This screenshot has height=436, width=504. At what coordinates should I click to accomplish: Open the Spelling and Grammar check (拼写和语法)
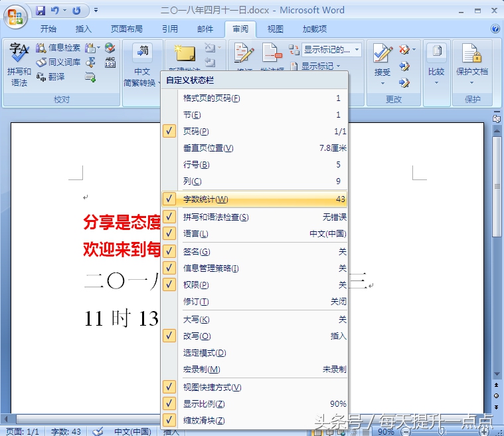click(19, 64)
